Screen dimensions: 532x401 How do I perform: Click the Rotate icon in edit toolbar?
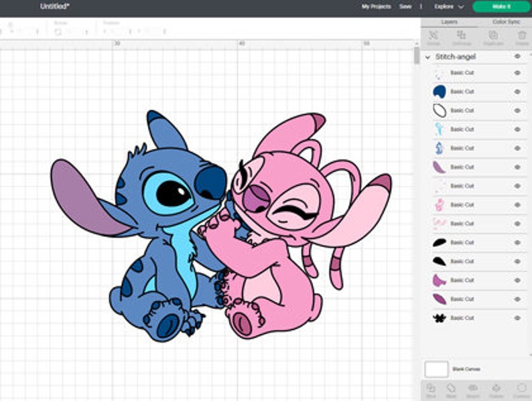pos(58,32)
